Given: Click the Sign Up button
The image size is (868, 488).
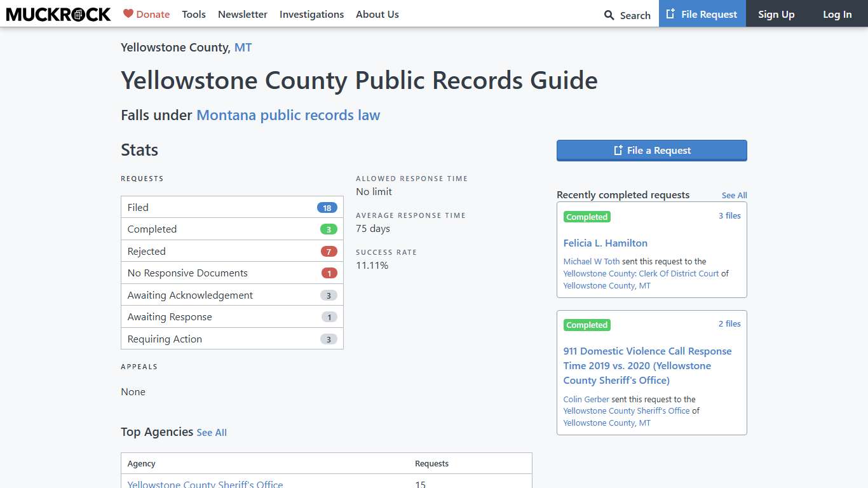Looking at the screenshot, I should click(x=776, y=13).
